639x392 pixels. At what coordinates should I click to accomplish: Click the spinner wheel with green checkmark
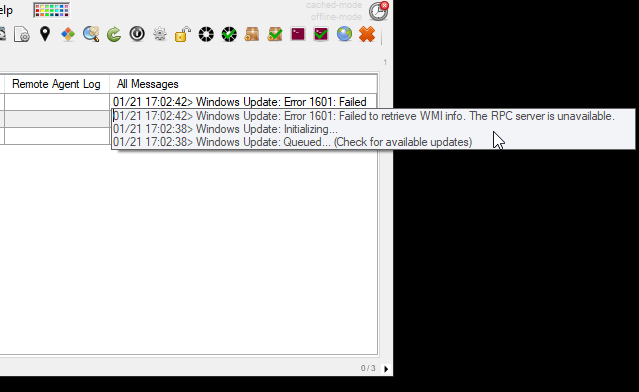229,34
